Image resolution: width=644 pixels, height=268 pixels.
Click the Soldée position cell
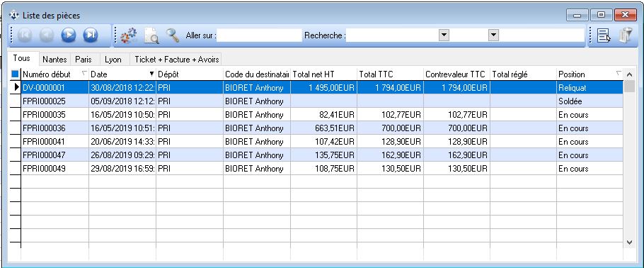(x=590, y=101)
